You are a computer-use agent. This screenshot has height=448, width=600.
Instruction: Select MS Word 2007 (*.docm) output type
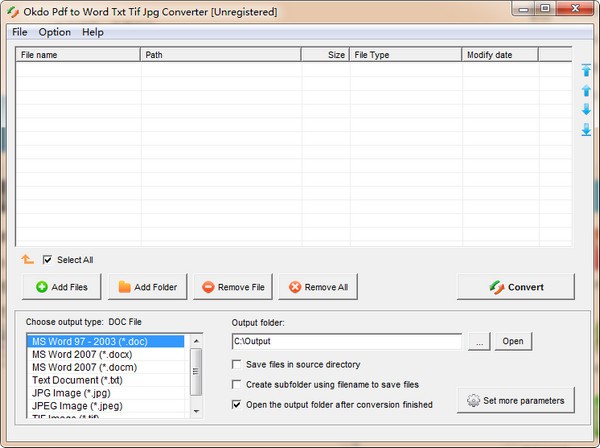[106, 367]
